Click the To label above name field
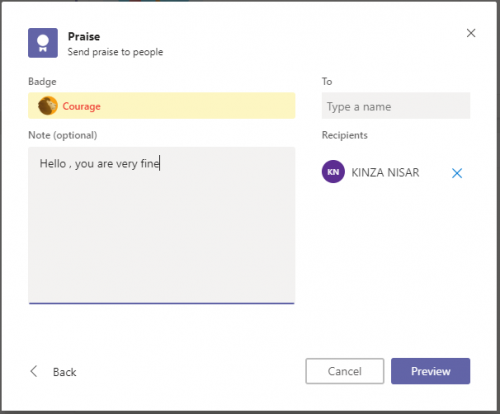Image resolution: width=500 pixels, height=414 pixels. (x=327, y=81)
